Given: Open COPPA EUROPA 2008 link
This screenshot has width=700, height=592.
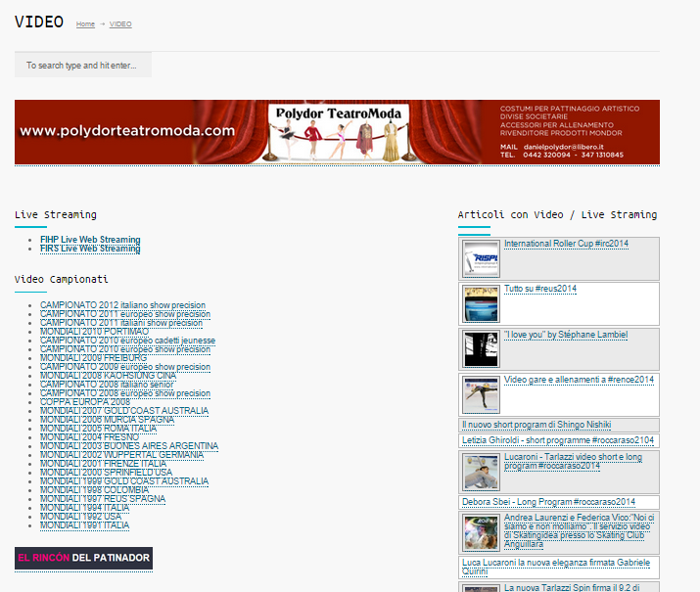Looking at the screenshot, I should 85,402.
